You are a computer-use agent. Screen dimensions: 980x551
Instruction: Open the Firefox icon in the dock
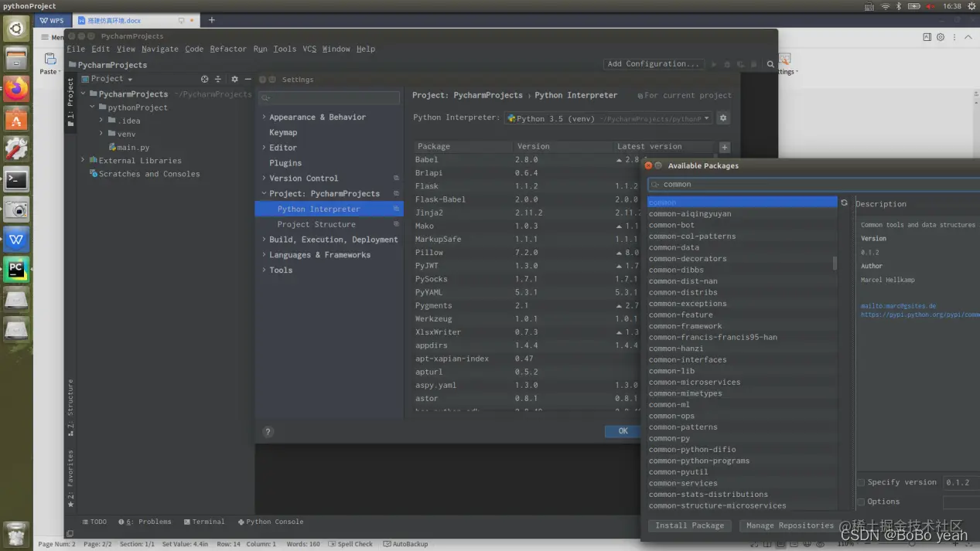point(16,89)
